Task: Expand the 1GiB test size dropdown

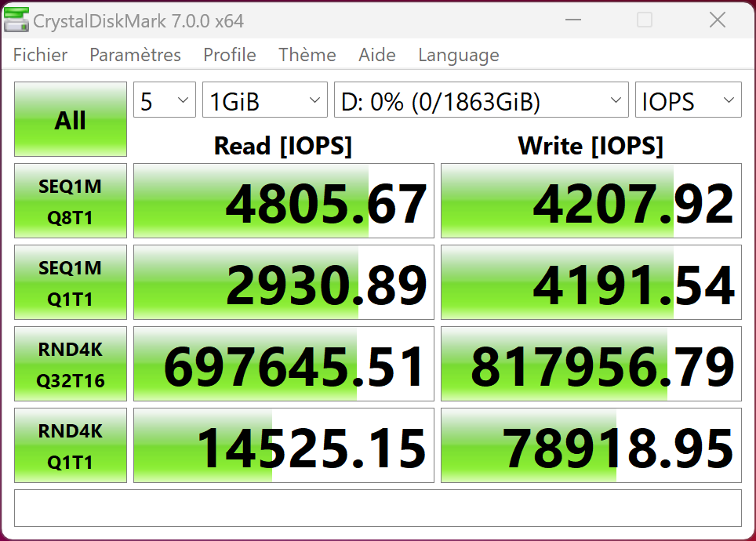Action: coord(265,100)
